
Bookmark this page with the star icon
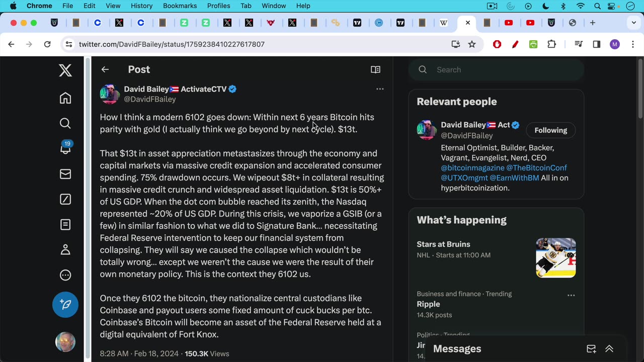pos(472,44)
